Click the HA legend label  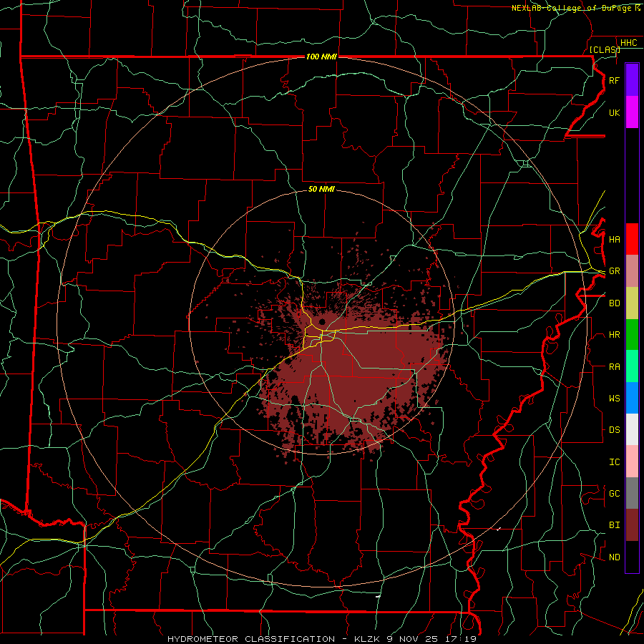614,239
